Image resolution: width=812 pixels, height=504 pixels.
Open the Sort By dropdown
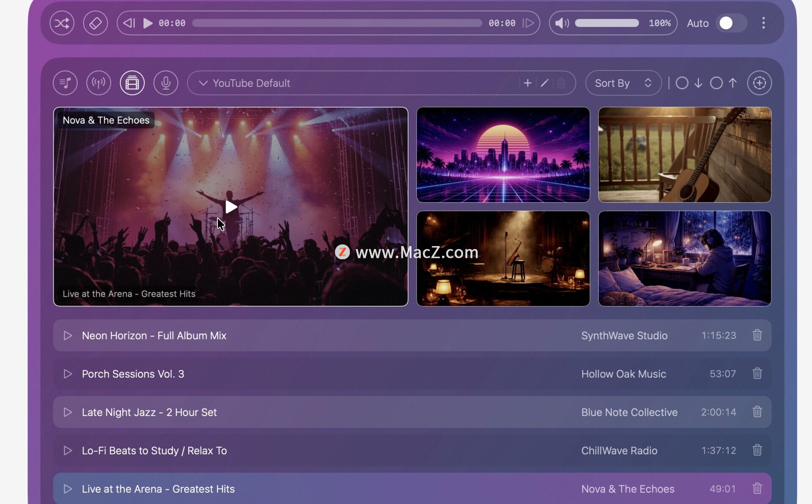pos(623,83)
